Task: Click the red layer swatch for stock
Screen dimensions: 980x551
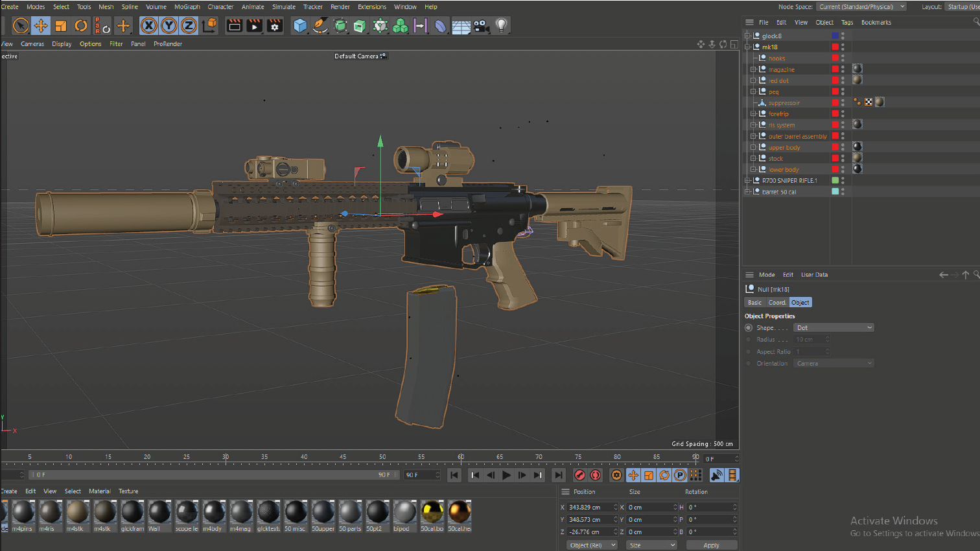Action: point(835,159)
